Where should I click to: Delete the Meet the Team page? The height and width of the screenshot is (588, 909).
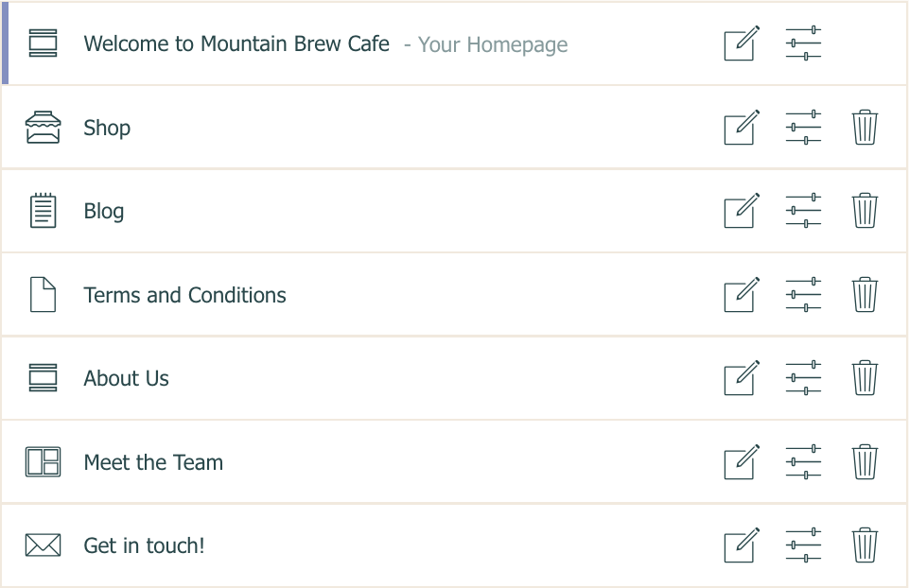(x=865, y=461)
